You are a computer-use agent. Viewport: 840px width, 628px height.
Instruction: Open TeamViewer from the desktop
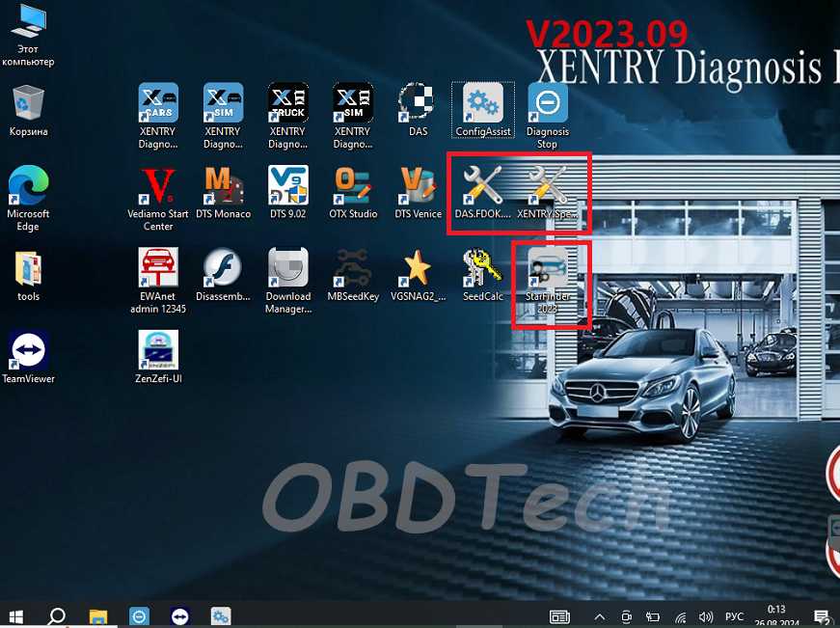(x=28, y=356)
